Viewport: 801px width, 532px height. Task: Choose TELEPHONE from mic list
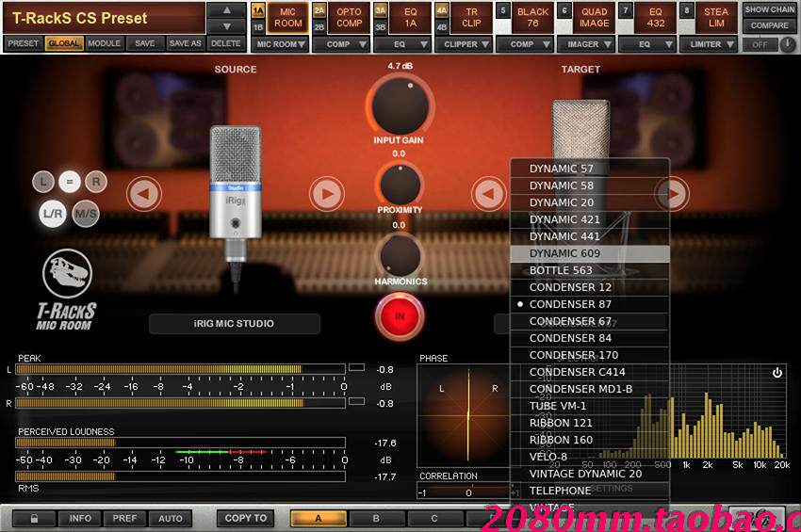[x=590, y=491]
